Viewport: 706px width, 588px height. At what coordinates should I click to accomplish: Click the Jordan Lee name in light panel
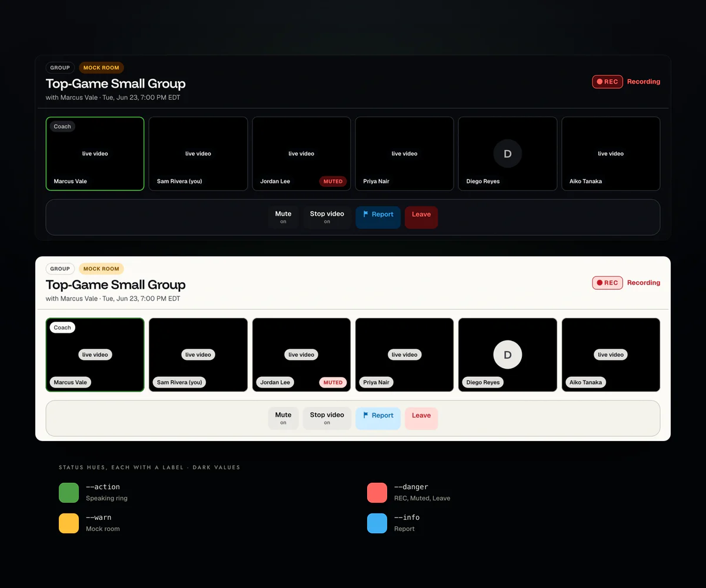pos(275,382)
